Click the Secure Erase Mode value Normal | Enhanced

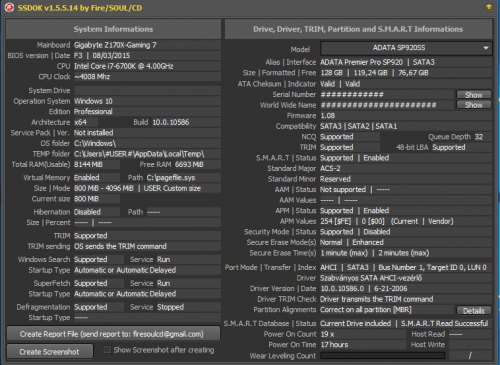point(406,242)
